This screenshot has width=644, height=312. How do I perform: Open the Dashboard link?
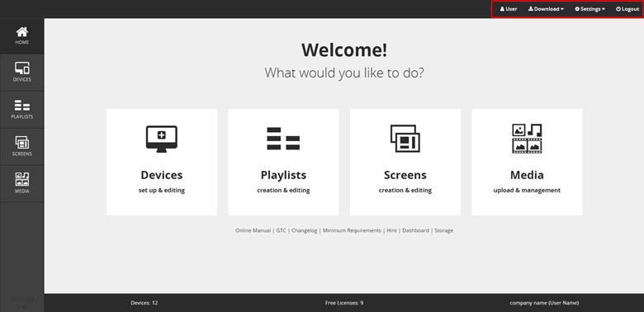(415, 231)
